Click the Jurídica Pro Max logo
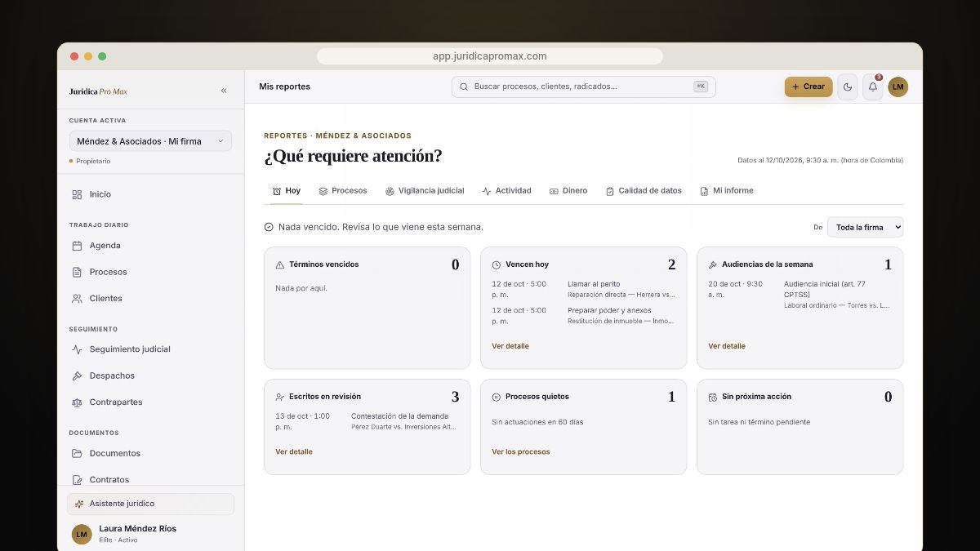980x551 pixels. tap(98, 91)
